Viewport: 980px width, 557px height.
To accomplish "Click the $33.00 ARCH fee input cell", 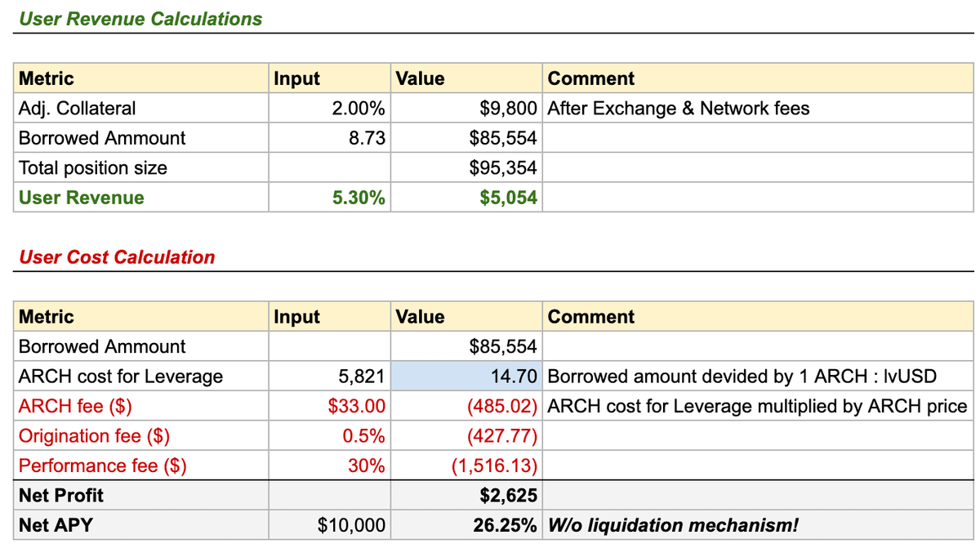I will pyautogui.click(x=329, y=406).
